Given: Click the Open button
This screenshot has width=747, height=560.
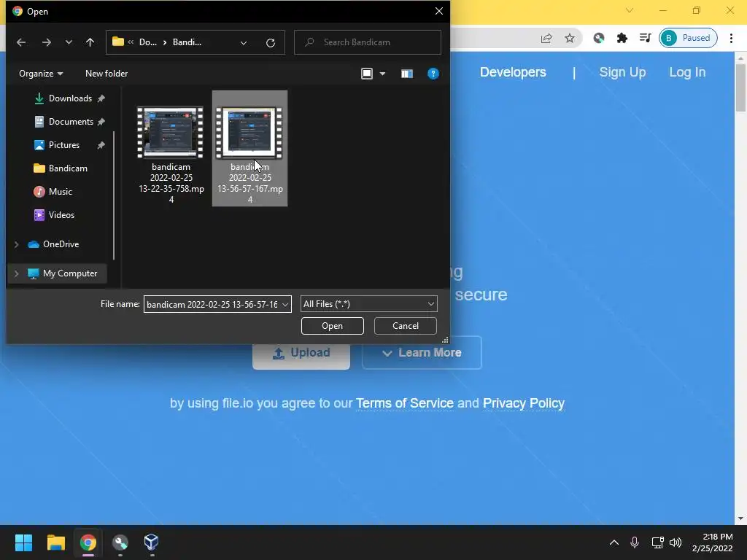Looking at the screenshot, I should coord(333,326).
